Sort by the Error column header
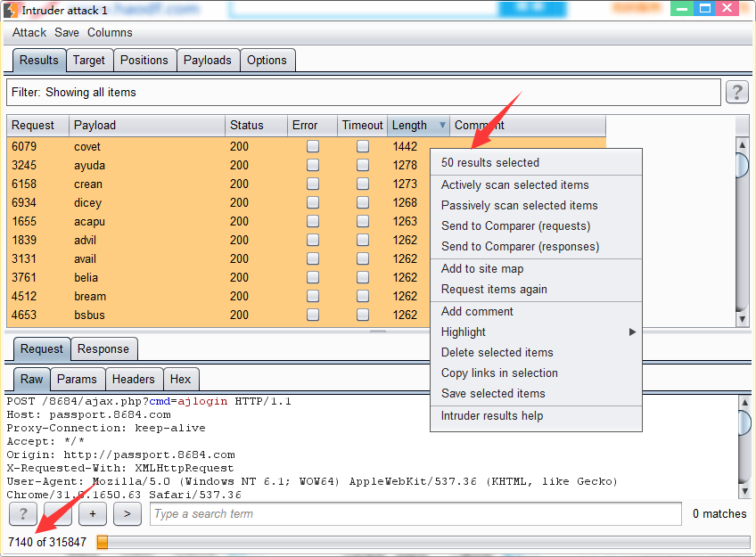The image size is (756, 557). (x=312, y=126)
